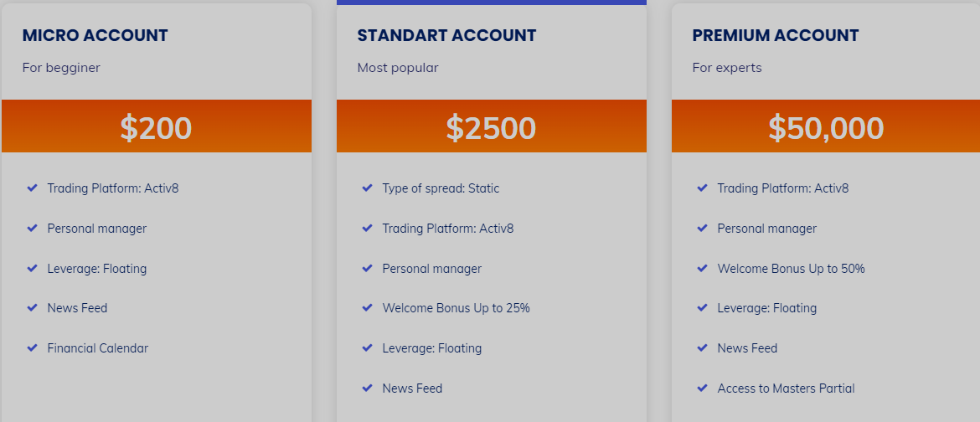Click checkmark icon beside Financial Calendar
980x422 pixels.
[33, 347]
